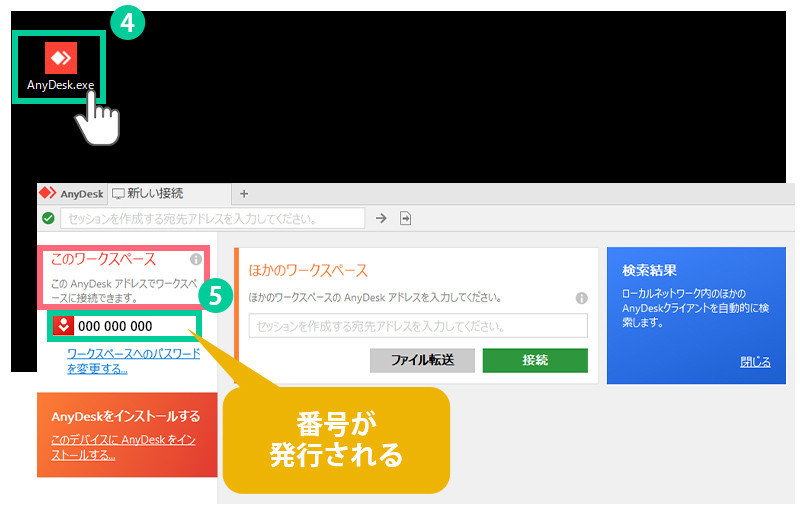Open the ほかのワークスペース info icon
This screenshot has width=800, height=525.
pyautogui.click(x=581, y=298)
